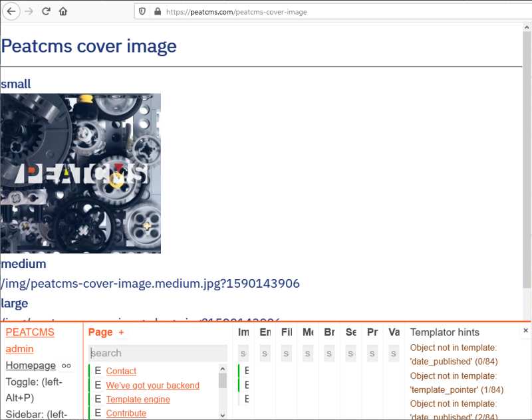
Task: Focus the search field under Va
Action: pos(394,354)
